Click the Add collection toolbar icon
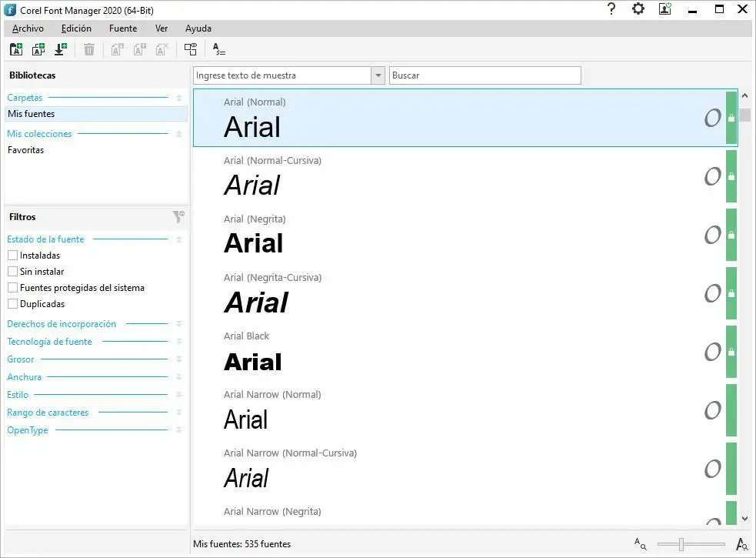The width and height of the screenshot is (756, 558). pos(38,49)
